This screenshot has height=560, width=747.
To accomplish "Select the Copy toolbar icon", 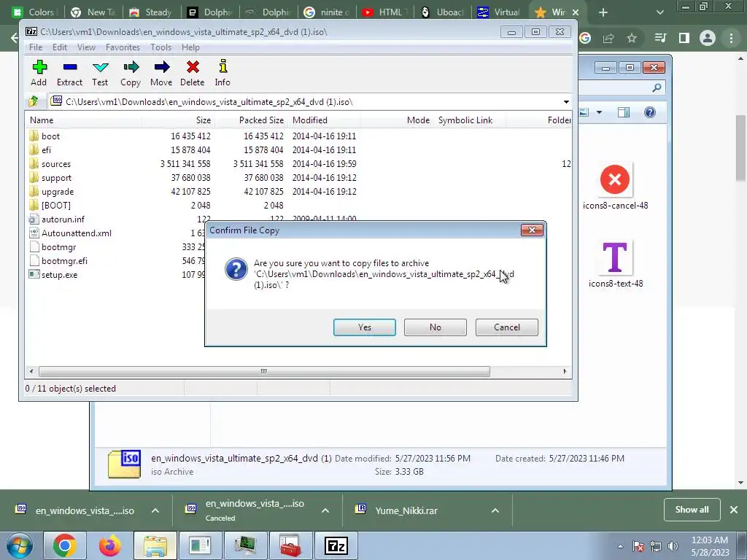I will coord(131,73).
